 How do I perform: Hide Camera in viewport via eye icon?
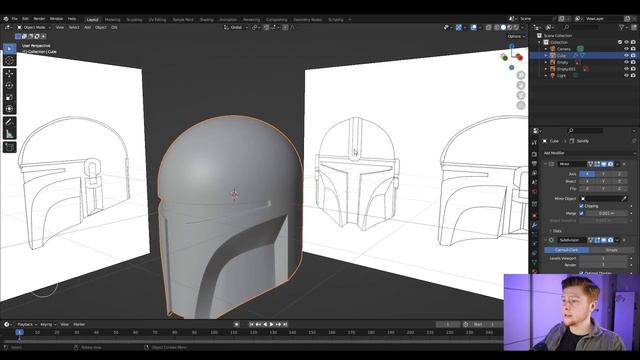(x=627, y=49)
